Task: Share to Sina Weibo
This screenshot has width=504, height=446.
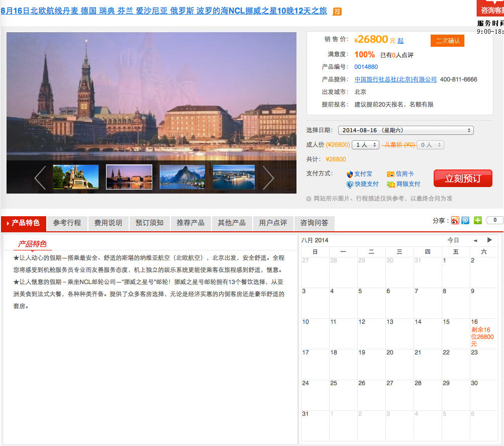Action: pos(455,220)
